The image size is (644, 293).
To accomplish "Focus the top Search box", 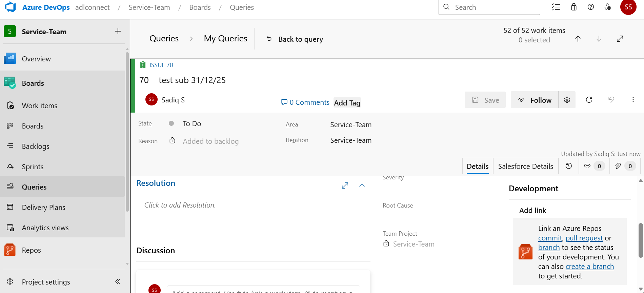I will point(489,7).
